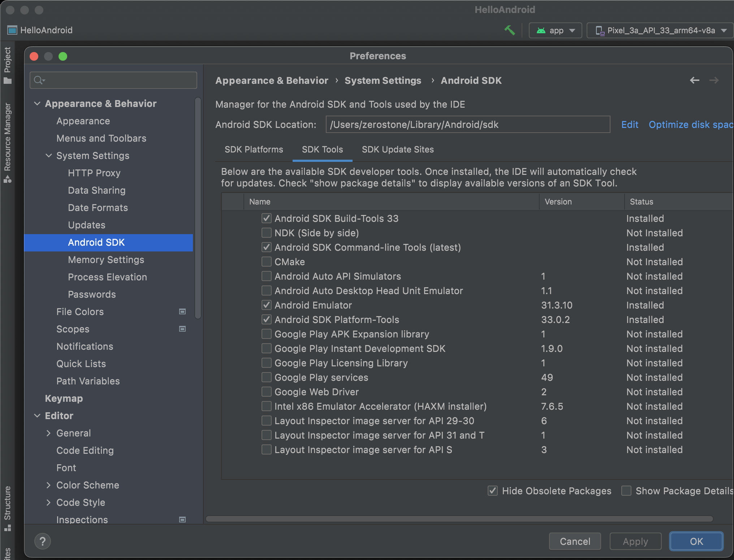Open the Pixel_3a device selector dropdown
734x560 pixels.
coord(660,30)
